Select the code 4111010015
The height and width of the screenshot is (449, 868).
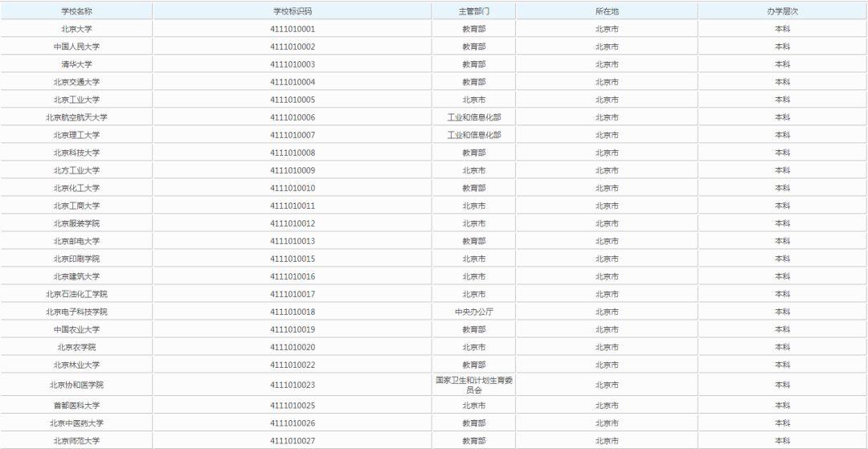[293, 259]
